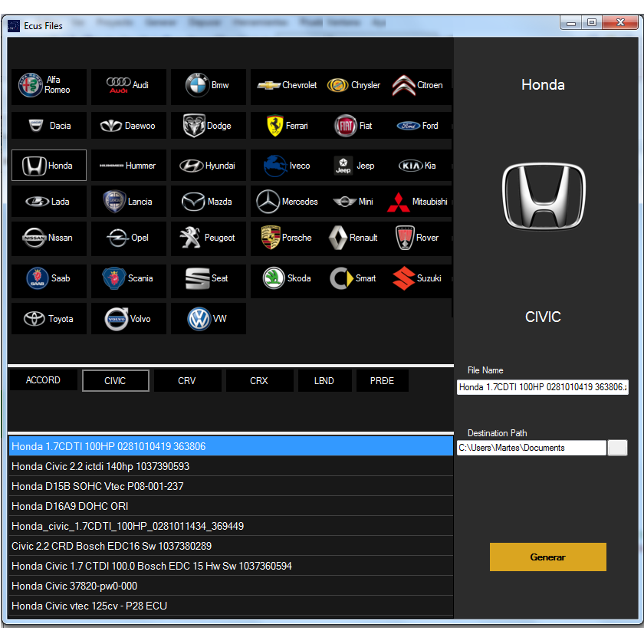Pick the BMW brand logo
This screenshot has height=644, width=644.
[198, 85]
